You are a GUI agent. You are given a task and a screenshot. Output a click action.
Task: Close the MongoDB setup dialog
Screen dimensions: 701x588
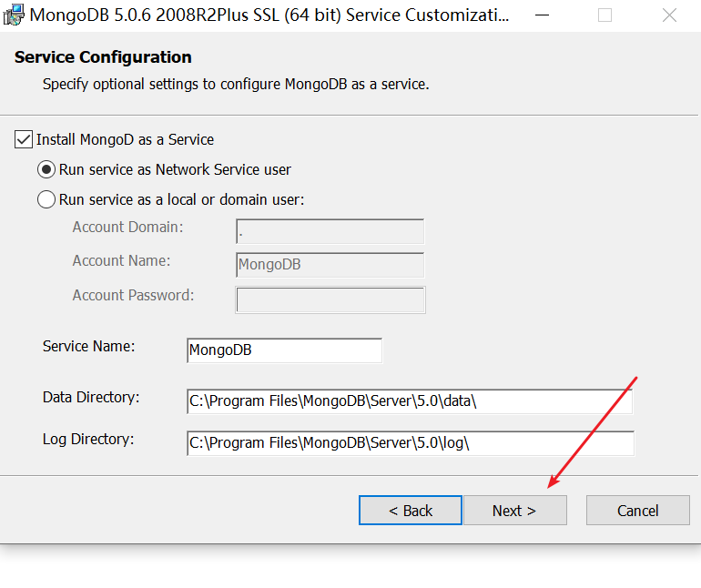click(669, 15)
